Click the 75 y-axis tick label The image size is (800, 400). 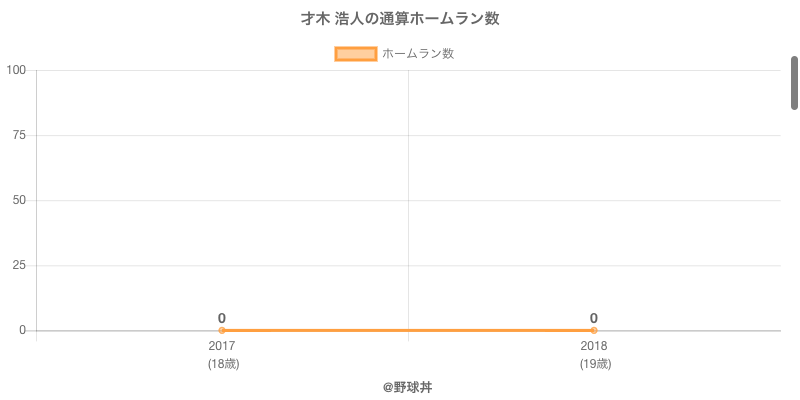pos(19,135)
